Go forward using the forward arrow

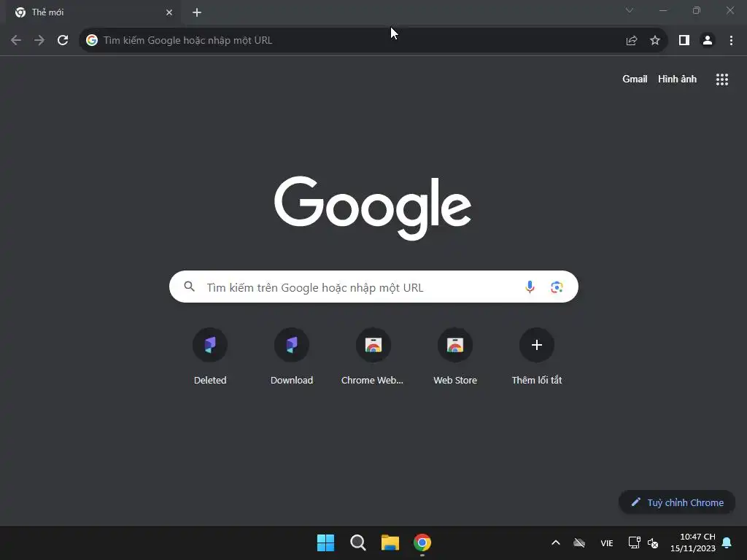click(x=39, y=41)
